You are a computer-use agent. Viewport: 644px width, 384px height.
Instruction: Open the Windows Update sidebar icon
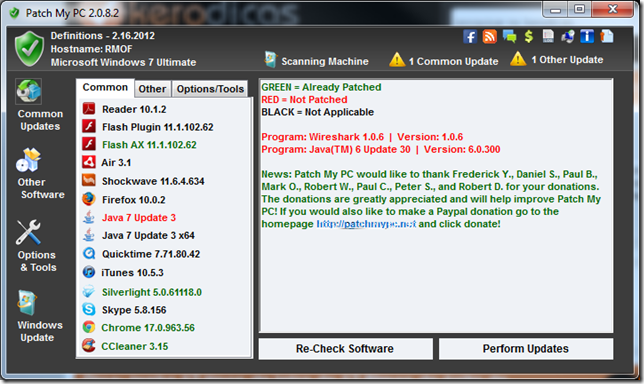click(x=27, y=303)
